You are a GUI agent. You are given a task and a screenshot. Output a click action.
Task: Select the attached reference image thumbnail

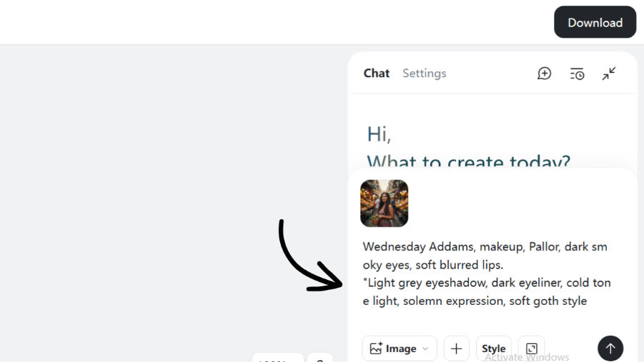pos(385,203)
